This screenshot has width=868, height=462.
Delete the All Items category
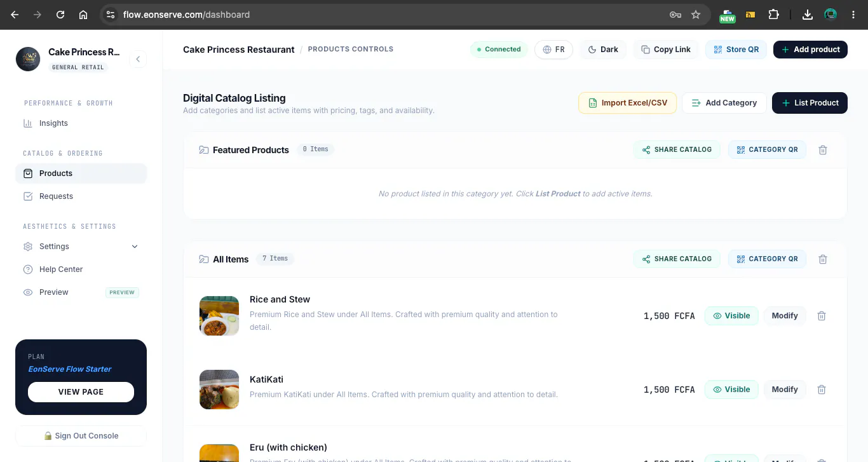pos(823,259)
